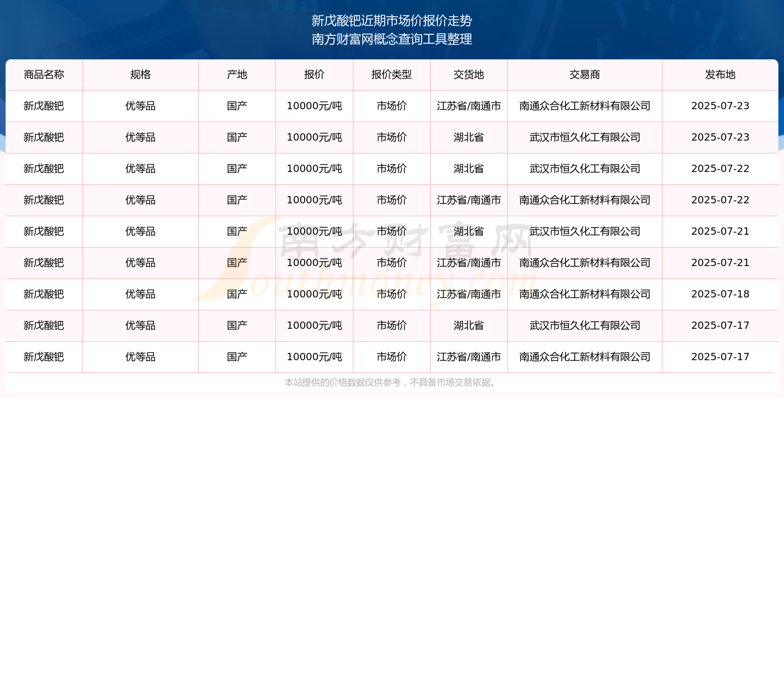This screenshot has height=675, width=784.
Task: Click the title 新戊酸钯近期市场价报价走势
Action: 392,21
